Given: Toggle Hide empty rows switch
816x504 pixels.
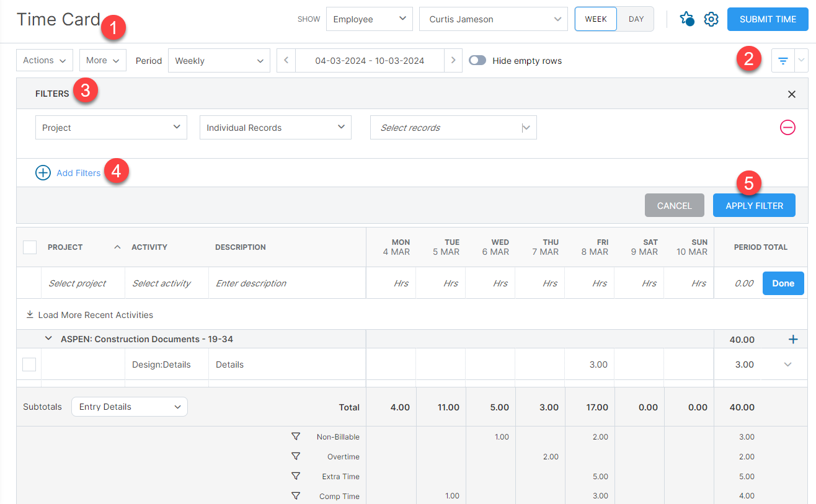Looking at the screenshot, I should (x=477, y=61).
